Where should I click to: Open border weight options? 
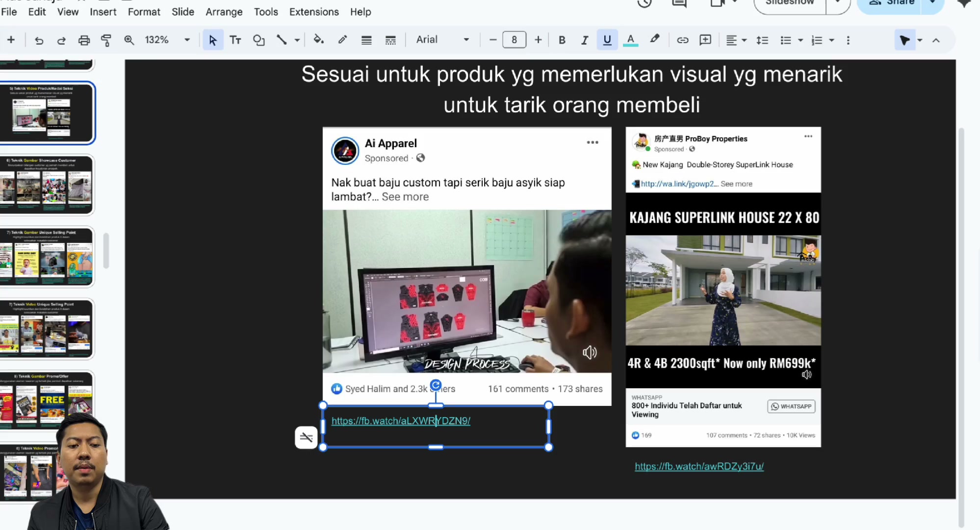pos(366,40)
